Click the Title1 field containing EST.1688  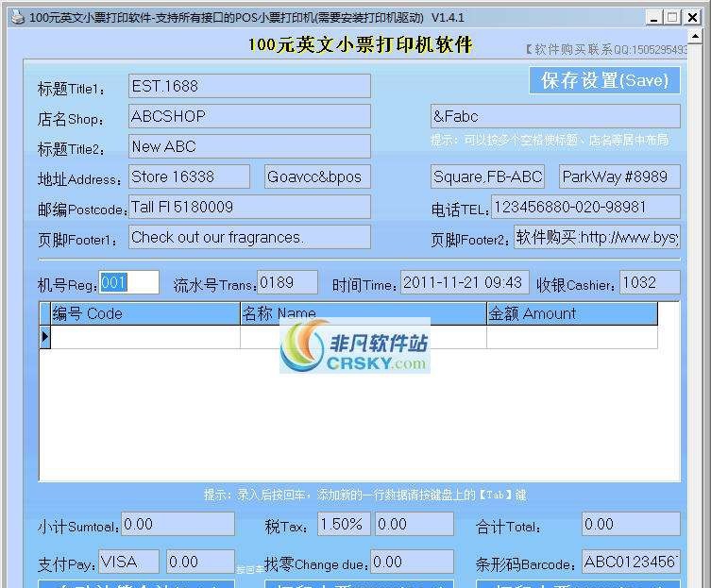pyautogui.click(x=249, y=86)
